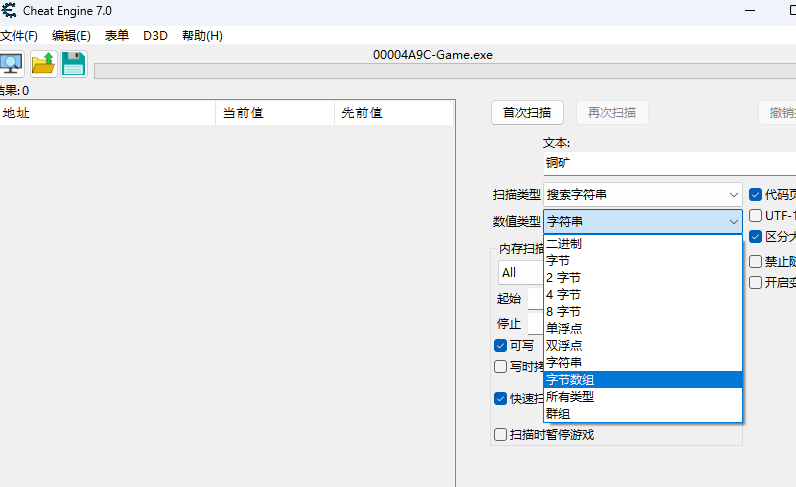Click the Cheat Engine logo icon
Screen dimensions: 796x487
pyautogui.click(x=9, y=11)
